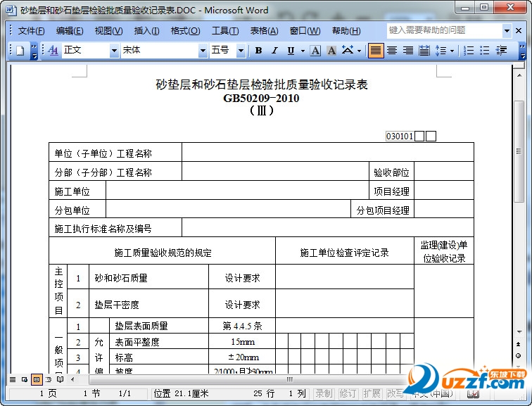Expand standard toolbar options chevron
532x406 pixels.
point(34,51)
